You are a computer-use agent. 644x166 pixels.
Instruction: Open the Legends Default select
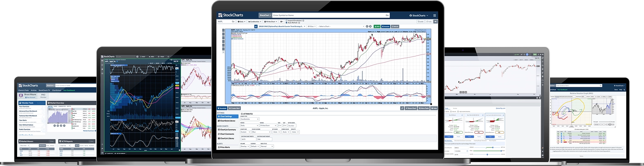point(255,146)
